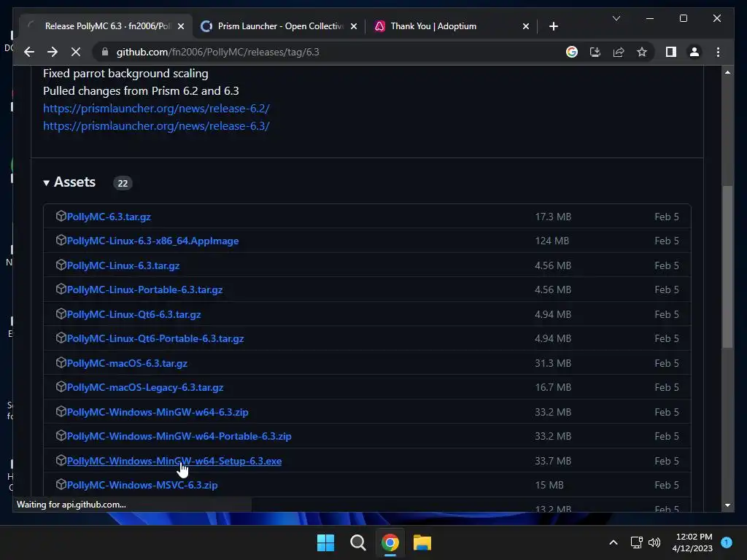
Task: Go back to the previous page
Action: click(x=29, y=52)
